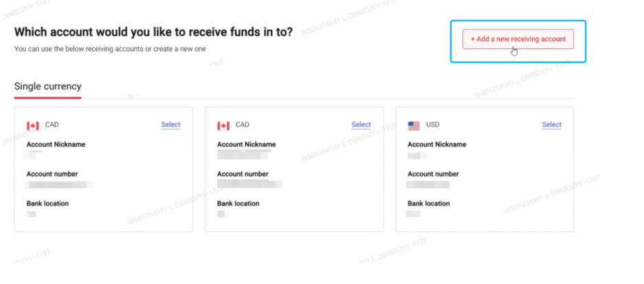Click the Canadian flag icon in the middle card
Screen dimensions: 644x284
coord(223,125)
